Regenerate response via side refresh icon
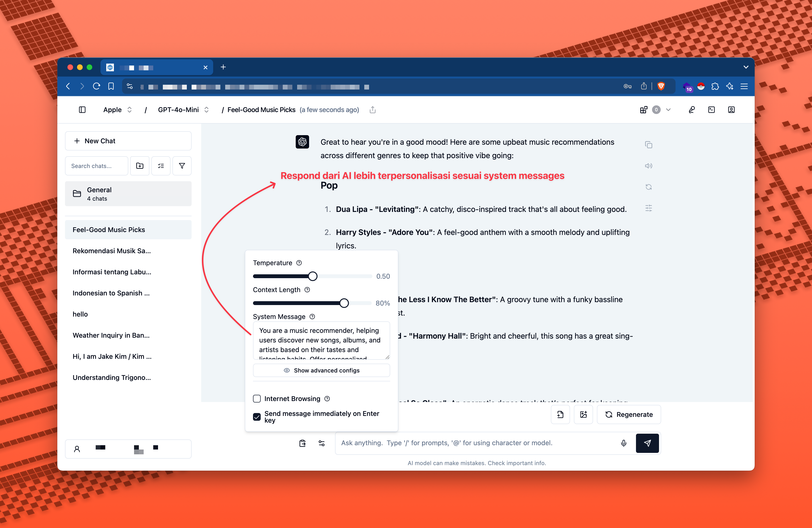Viewport: 812px width, 528px height. click(x=649, y=187)
